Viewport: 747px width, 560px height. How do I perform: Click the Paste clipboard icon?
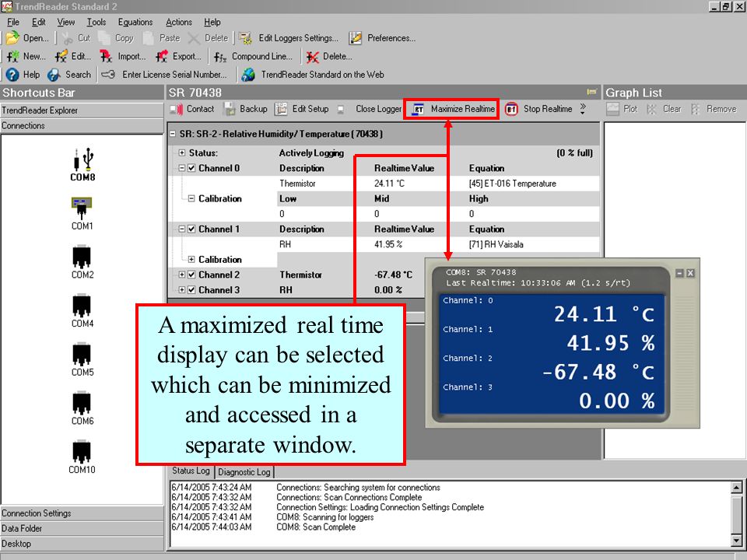coord(149,38)
